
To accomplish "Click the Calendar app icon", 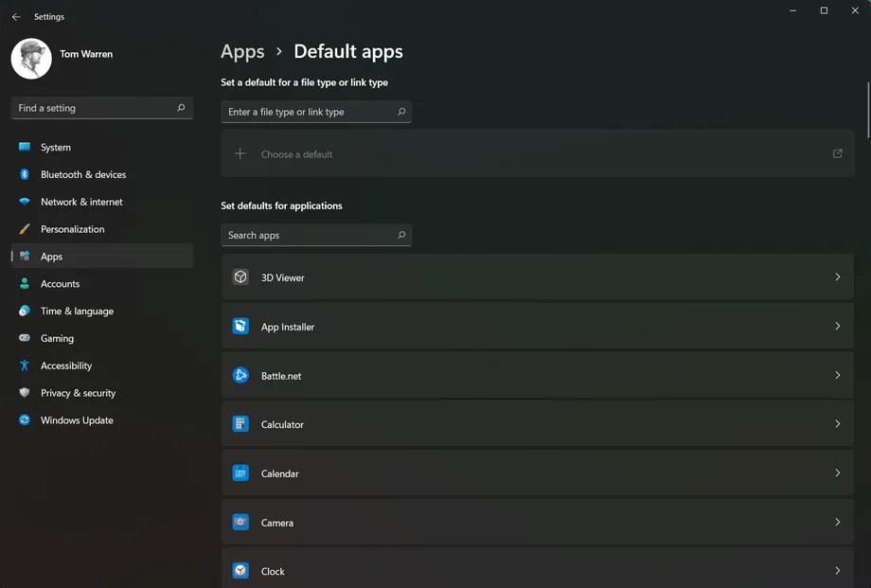I will [240, 473].
